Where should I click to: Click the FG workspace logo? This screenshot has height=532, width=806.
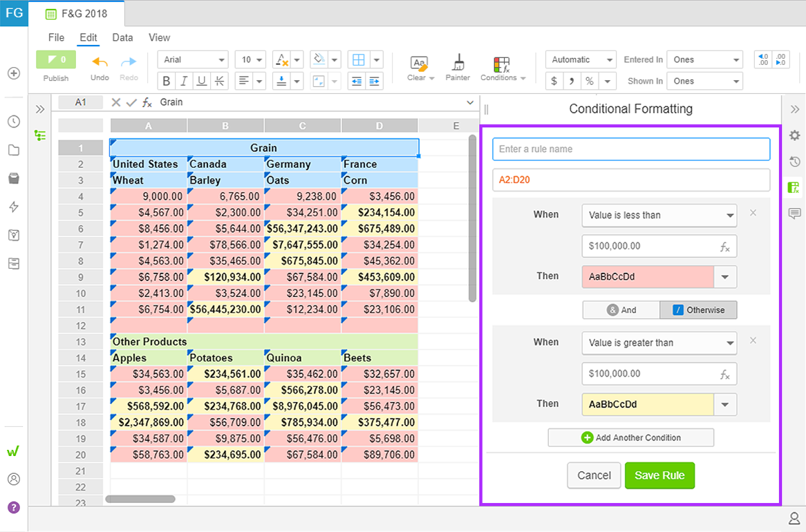tap(14, 13)
